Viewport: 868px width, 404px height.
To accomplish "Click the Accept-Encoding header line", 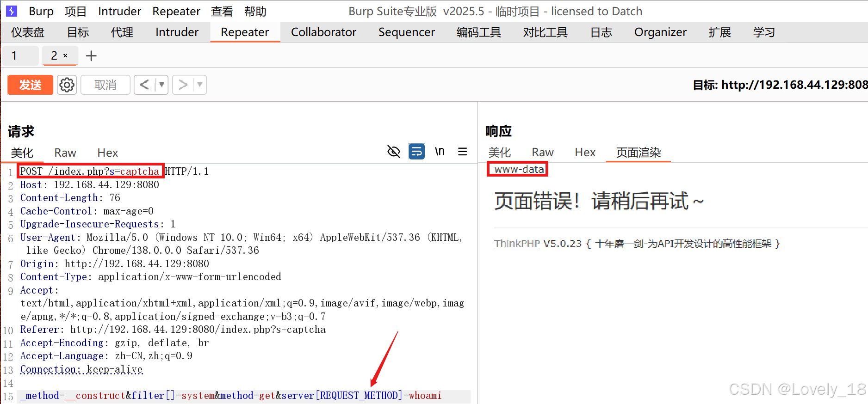I will coord(115,343).
